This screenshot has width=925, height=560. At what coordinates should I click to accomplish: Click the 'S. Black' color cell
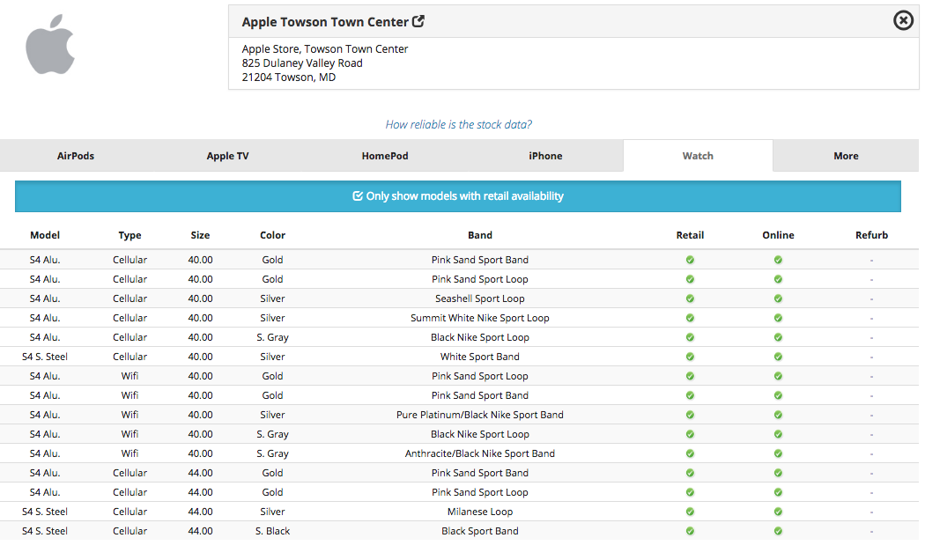tap(272, 531)
